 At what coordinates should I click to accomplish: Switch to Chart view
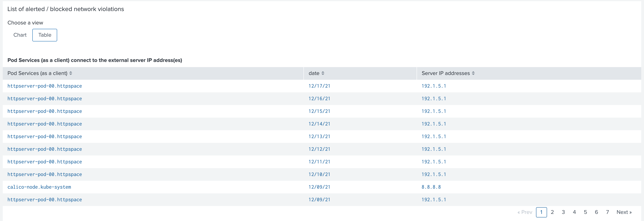coord(20,35)
